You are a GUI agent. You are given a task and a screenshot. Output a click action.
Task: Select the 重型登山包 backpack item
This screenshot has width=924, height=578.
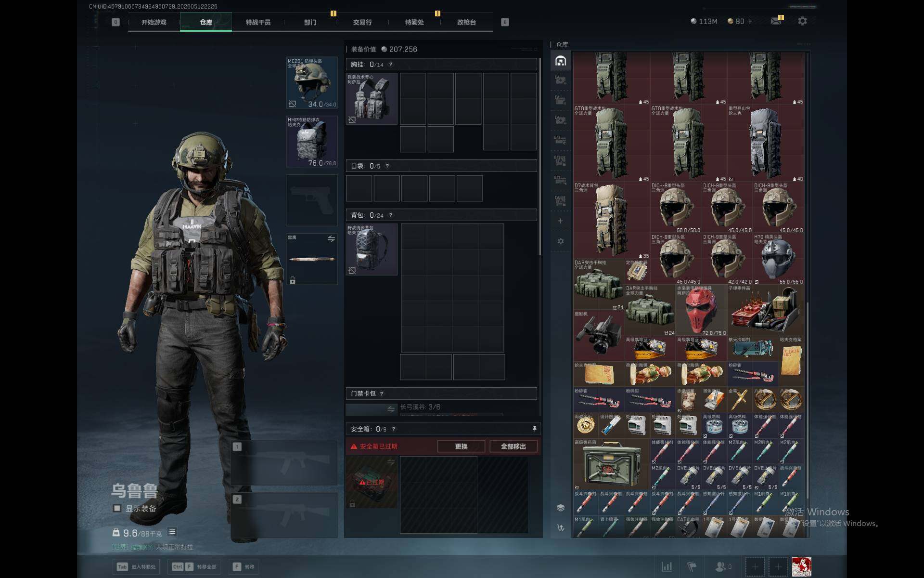765,144
